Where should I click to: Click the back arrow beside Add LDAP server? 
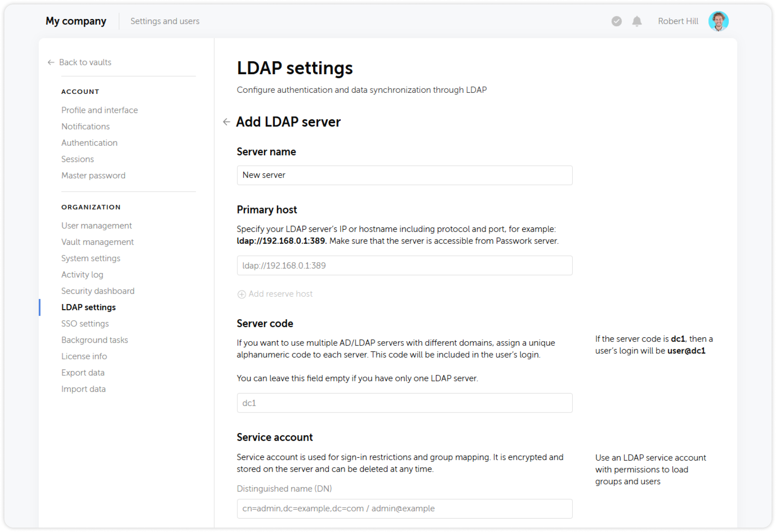click(227, 122)
